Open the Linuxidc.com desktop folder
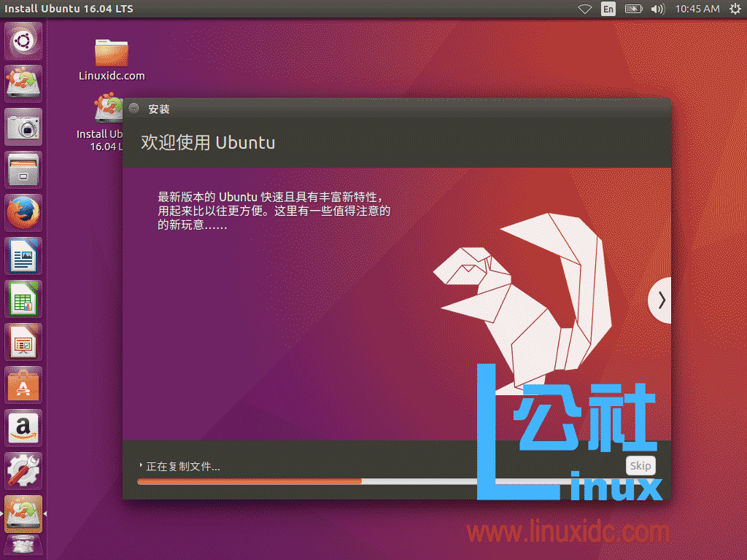This screenshot has width=747, height=560. [109, 55]
